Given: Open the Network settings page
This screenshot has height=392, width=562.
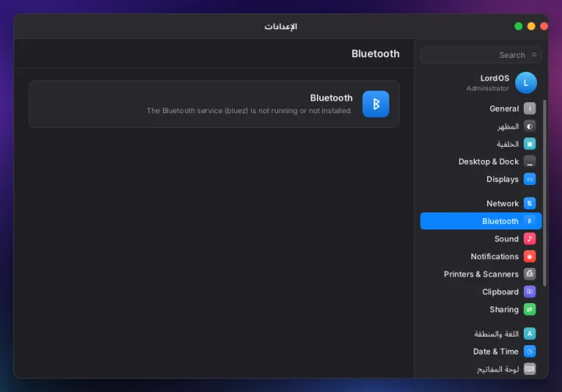Looking at the screenshot, I should pos(481,203).
